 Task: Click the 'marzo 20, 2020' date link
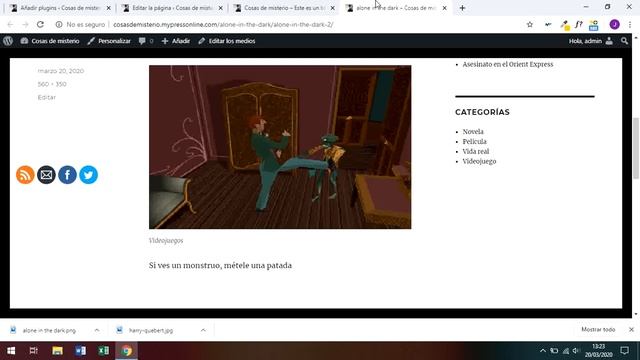61,71
